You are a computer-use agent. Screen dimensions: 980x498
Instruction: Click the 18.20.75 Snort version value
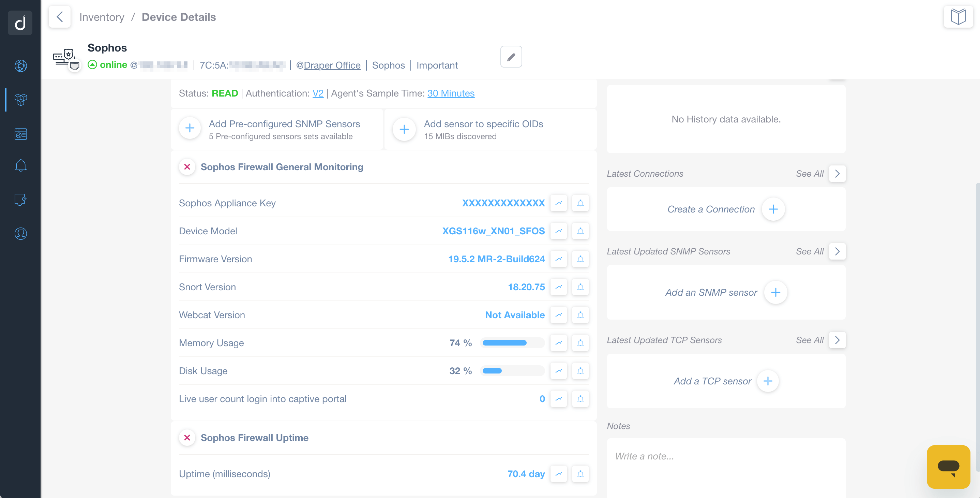coord(527,287)
